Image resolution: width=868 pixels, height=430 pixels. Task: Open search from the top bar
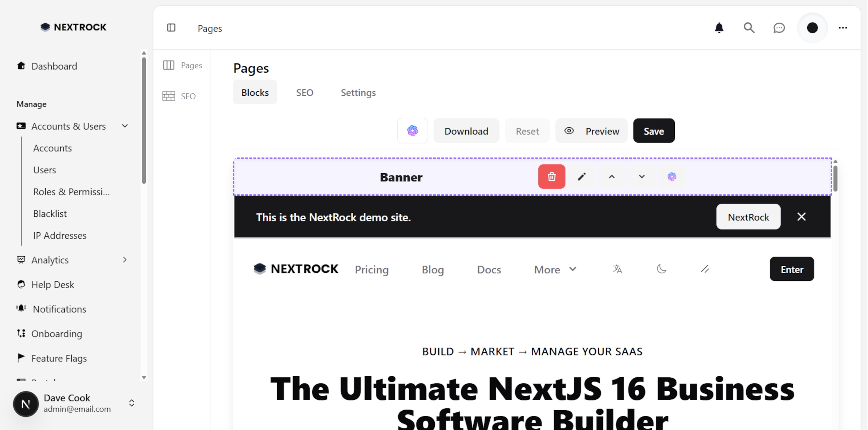pos(749,28)
